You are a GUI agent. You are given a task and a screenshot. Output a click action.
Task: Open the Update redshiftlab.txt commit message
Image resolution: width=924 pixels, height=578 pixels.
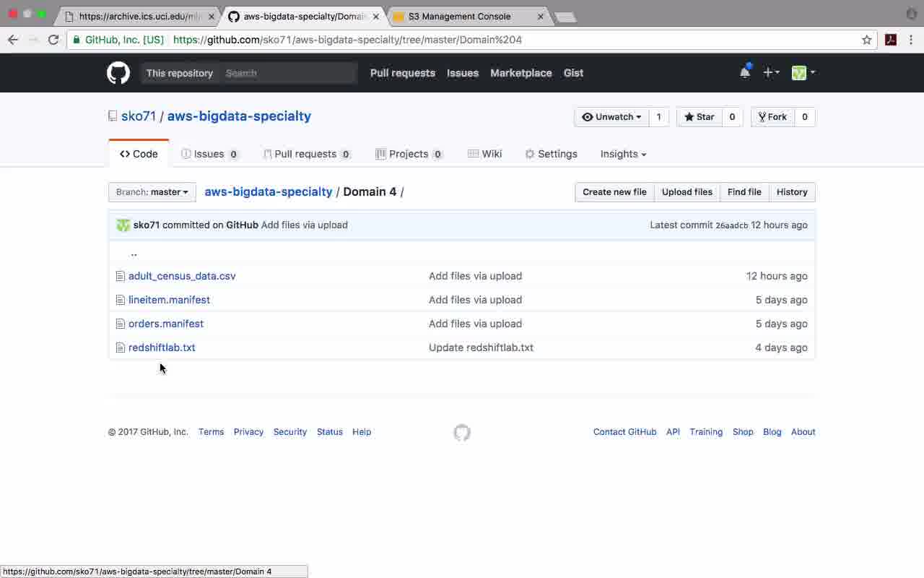pyautogui.click(x=481, y=348)
